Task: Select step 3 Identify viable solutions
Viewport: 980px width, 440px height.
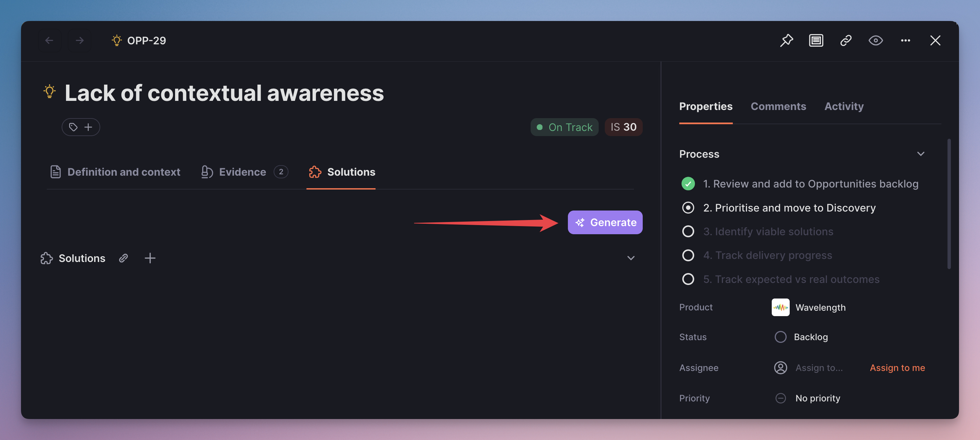Action: coord(688,231)
